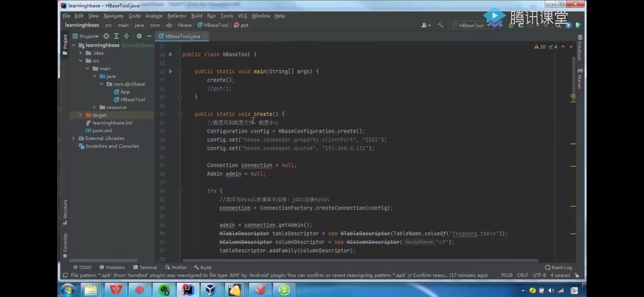This screenshot has height=297, width=644.
Task: Click Expand All icon in Project panel
Action: click(x=116, y=36)
